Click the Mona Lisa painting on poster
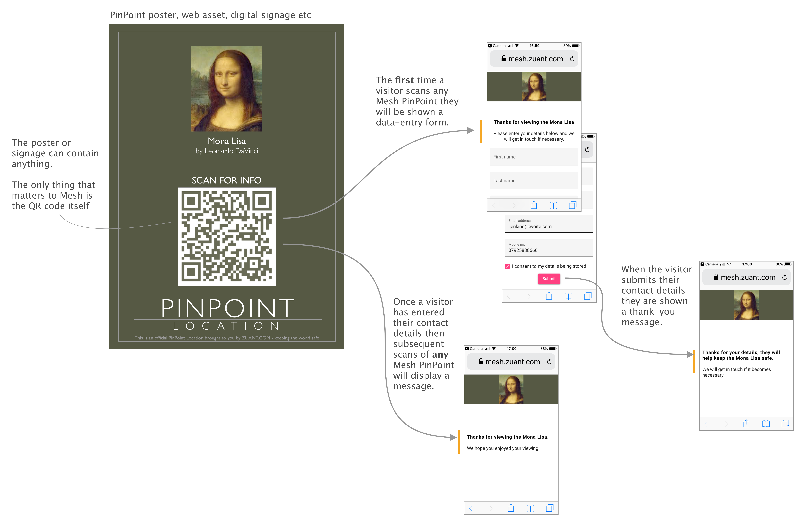Screen dimensions: 812x532 pos(227,89)
